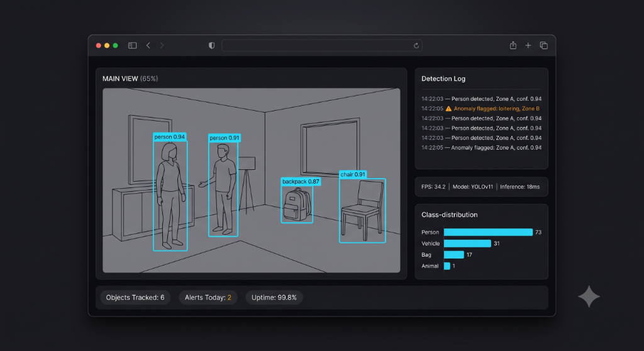Image resolution: width=644 pixels, height=351 pixels.
Task: Open the privacy shield icon
Action: click(x=211, y=46)
